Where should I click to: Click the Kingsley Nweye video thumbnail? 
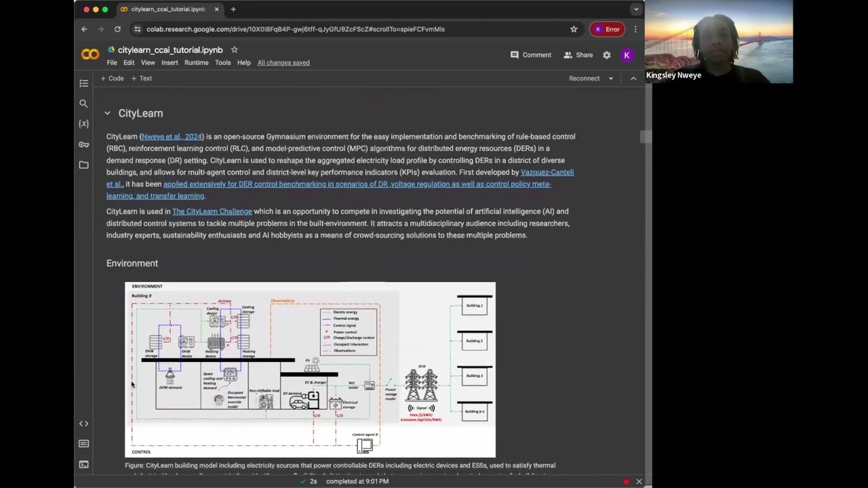719,41
